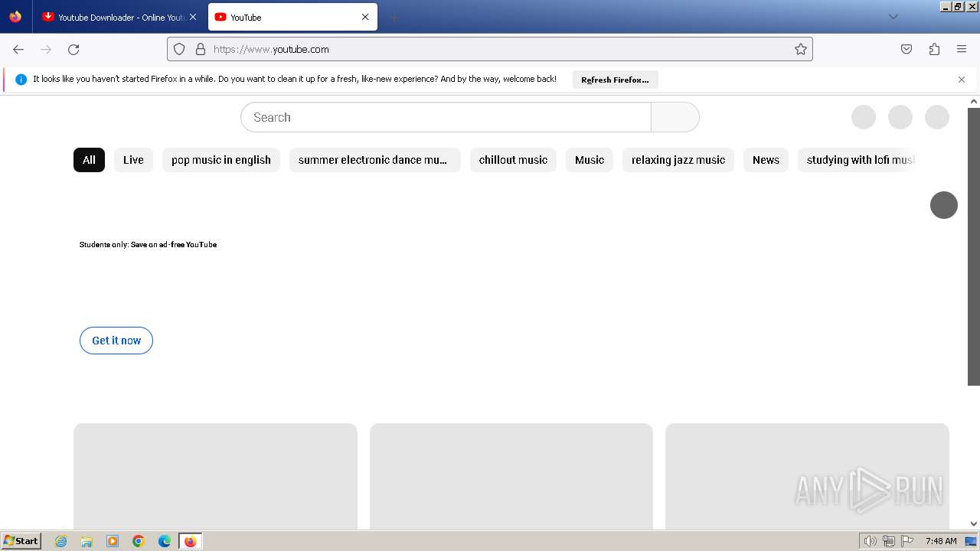The image size is (980, 551).
Task: Open Save to Pocket icon
Action: coord(906,49)
